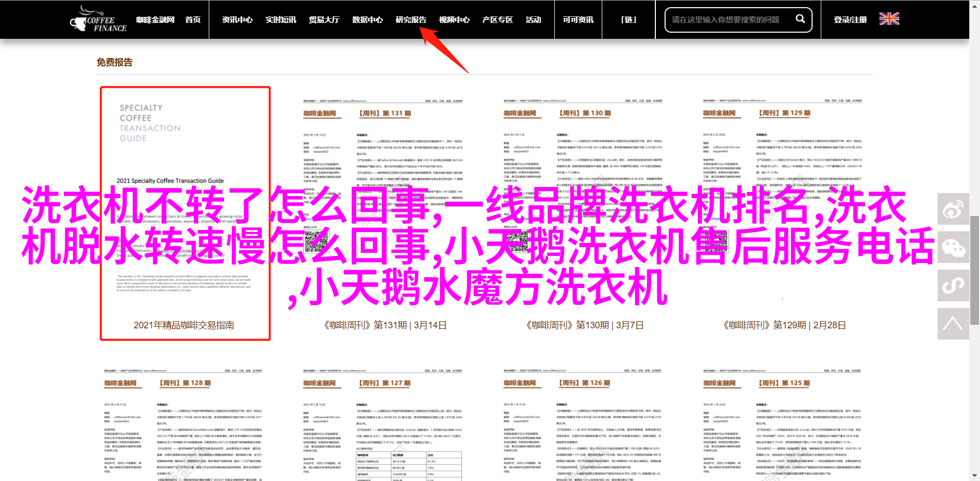Go to 首页 in the navigation
The width and height of the screenshot is (980, 481).
pyautogui.click(x=193, y=20)
